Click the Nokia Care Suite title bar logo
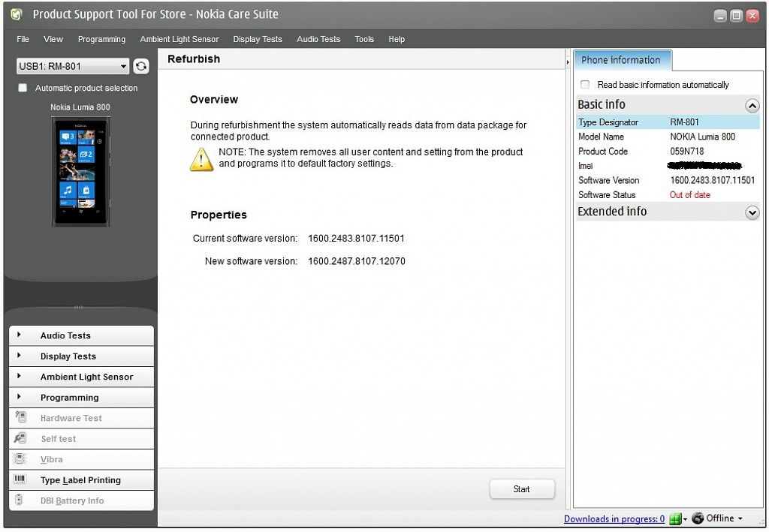Image resolution: width=769 pixels, height=532 pixels. click(x=17, y=15)
